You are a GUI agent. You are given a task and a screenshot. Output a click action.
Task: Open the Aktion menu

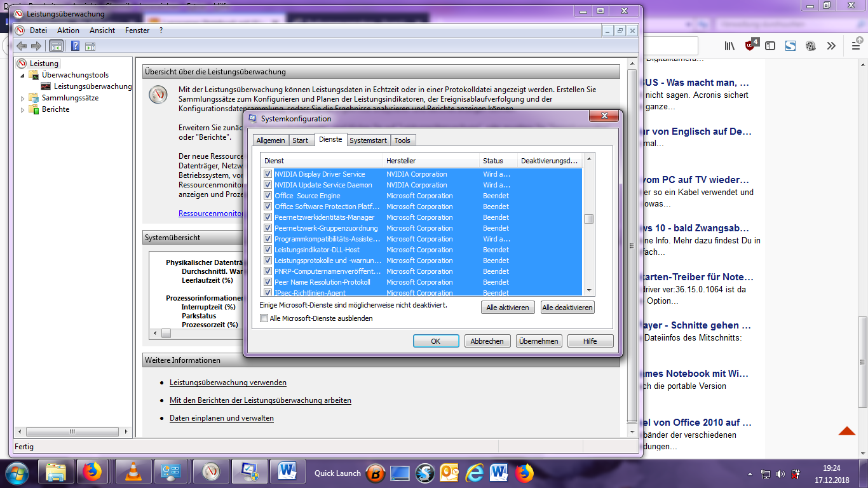(68, 30)
